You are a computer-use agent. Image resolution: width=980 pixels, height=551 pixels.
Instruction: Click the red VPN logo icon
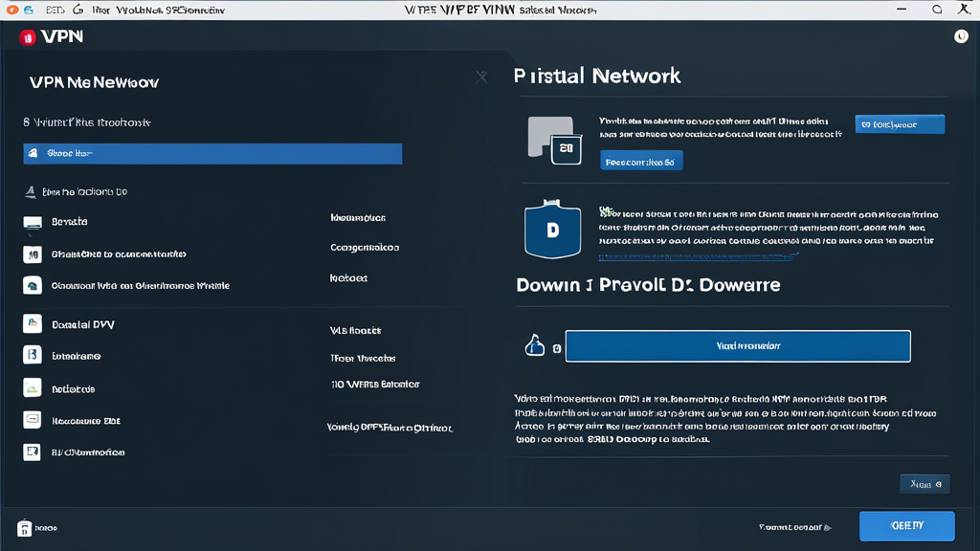click(x=27, y=37)
